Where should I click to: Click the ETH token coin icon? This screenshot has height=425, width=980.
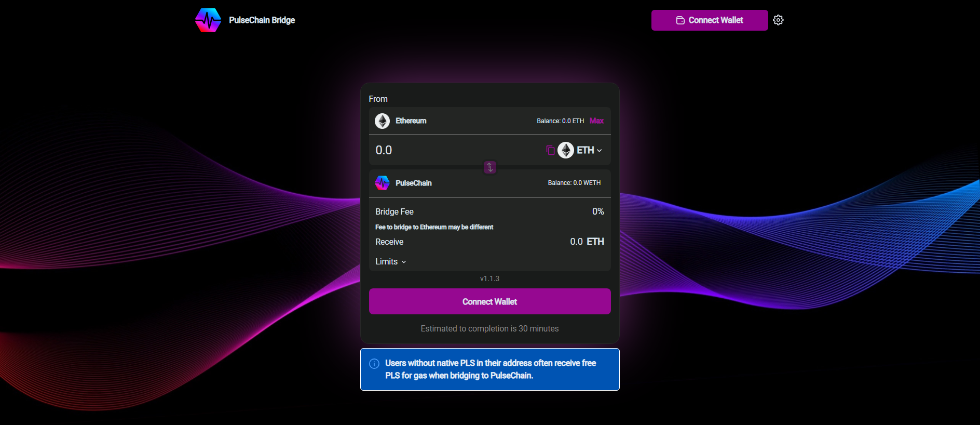point(566,150)
